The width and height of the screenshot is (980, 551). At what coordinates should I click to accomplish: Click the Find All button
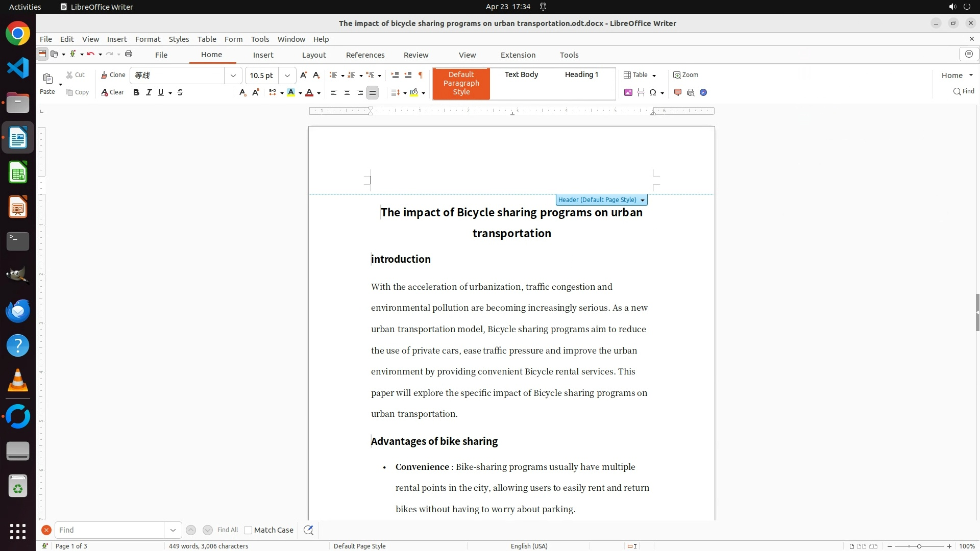coord(227,530)
